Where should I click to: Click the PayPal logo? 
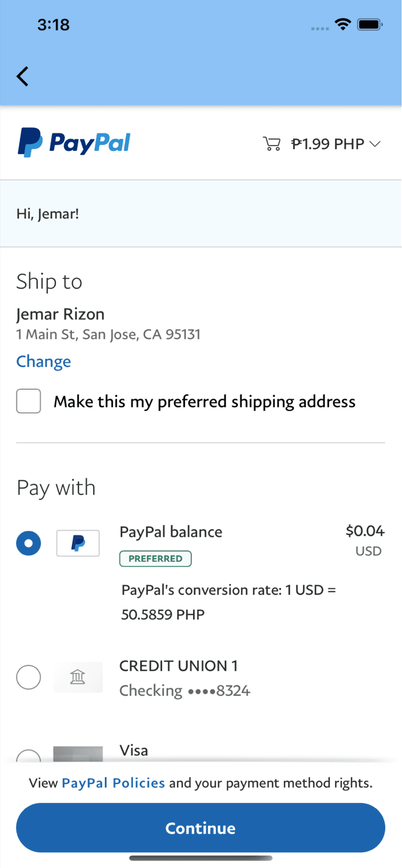[74, 143]
